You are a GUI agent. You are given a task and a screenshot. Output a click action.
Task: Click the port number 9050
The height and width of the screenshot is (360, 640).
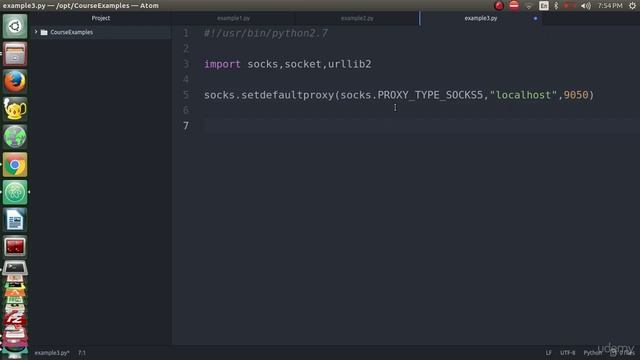click(x=576, y=95)
